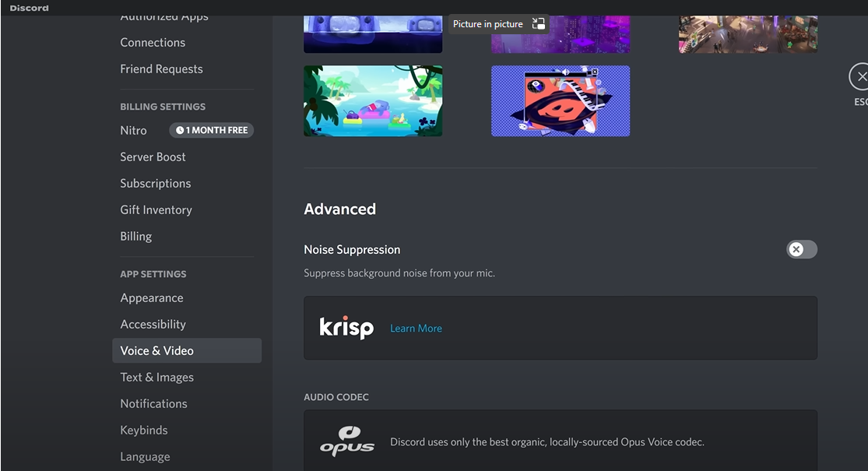The height and width of the screenshot is (471, 868).
Task: Click the Picture in picture icon
Action: tap(538, 24)
